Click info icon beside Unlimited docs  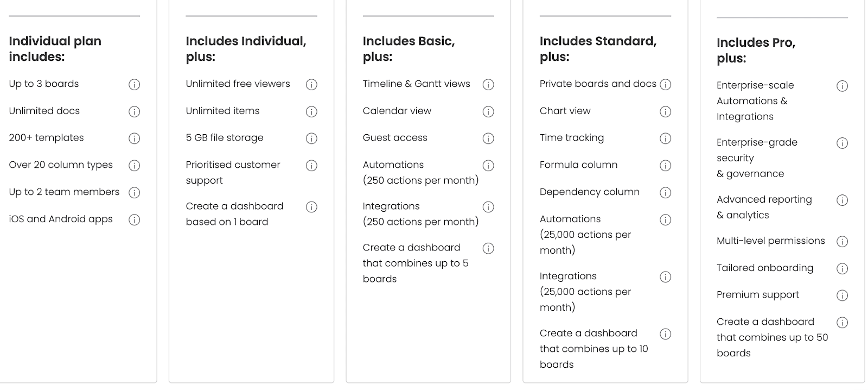[134, 112]
